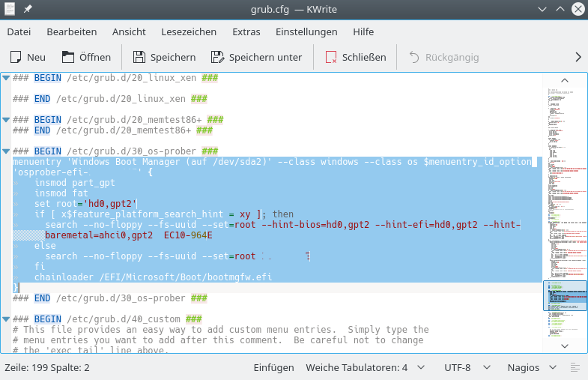Viewport: 588px width, 380px height.
Task: Open the Weiche Tabulatoren: 4 dropdown
Action: tap(366, 367)
